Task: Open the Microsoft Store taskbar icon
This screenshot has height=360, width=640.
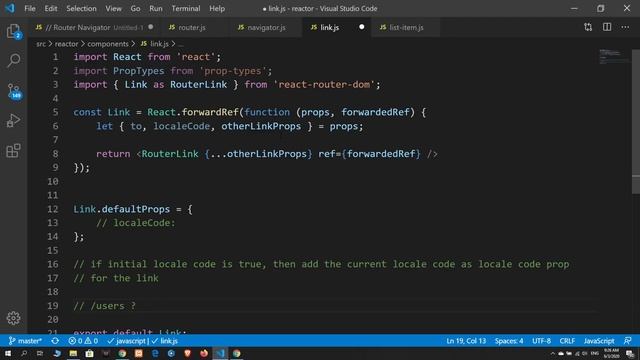Action: tap(89, 353)
